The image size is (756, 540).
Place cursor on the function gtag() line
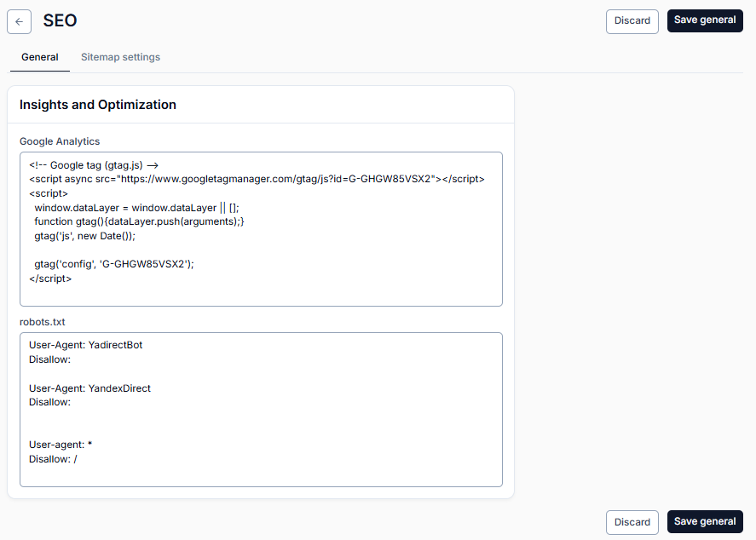tap(139, 221)
